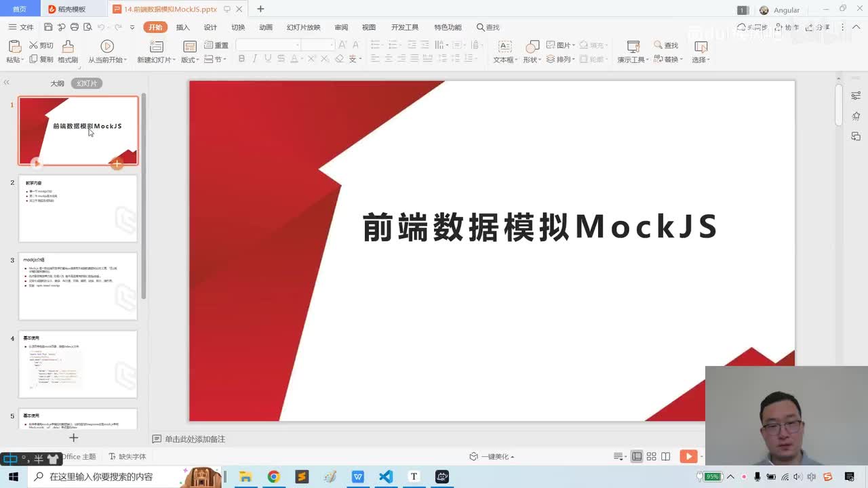
Task: Click the orange slideshow play button in status bar
Action: pyautogui.click(x=688, y=457)
